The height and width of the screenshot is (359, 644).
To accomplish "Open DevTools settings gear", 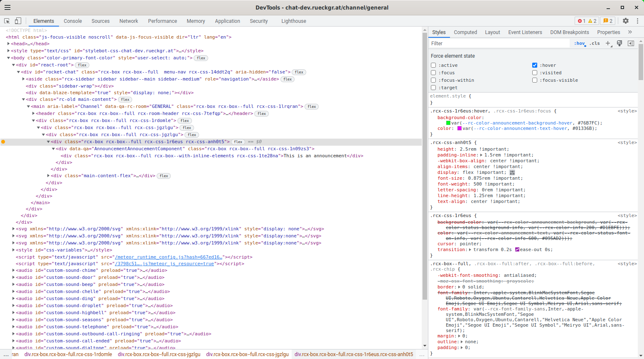I will click(626, 20).
